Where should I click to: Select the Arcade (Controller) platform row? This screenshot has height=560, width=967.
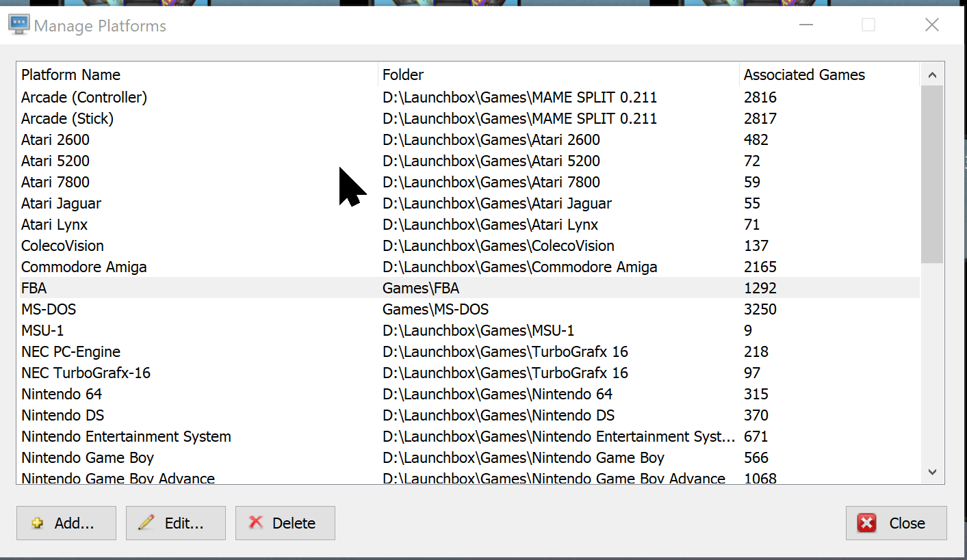468,97
